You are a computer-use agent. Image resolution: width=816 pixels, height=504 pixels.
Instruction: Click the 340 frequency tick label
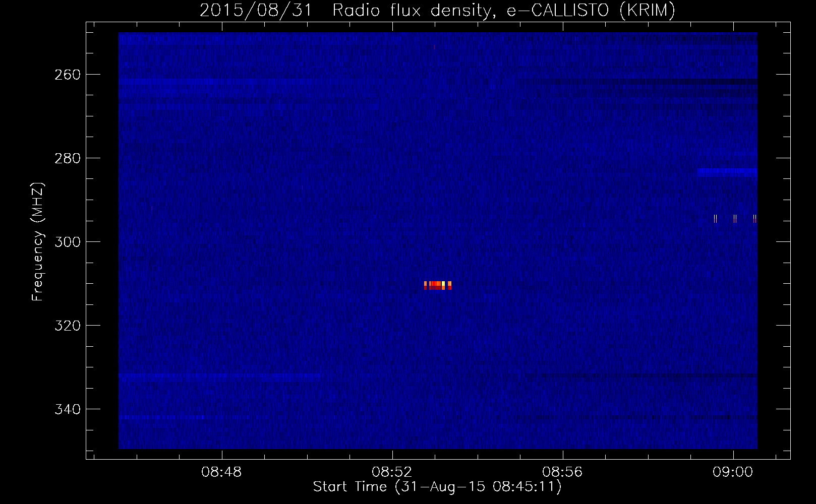coord(67,409)
